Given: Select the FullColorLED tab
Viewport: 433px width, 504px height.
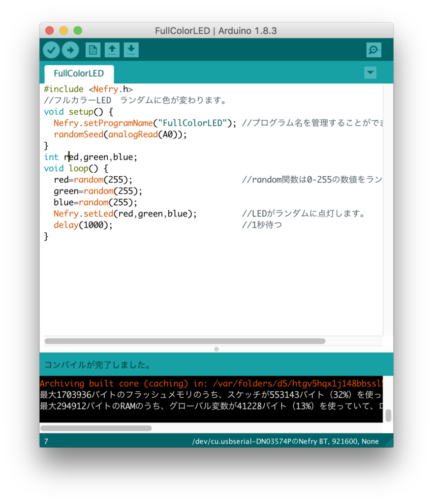Looking at the screenshot, I should [79, 74].
